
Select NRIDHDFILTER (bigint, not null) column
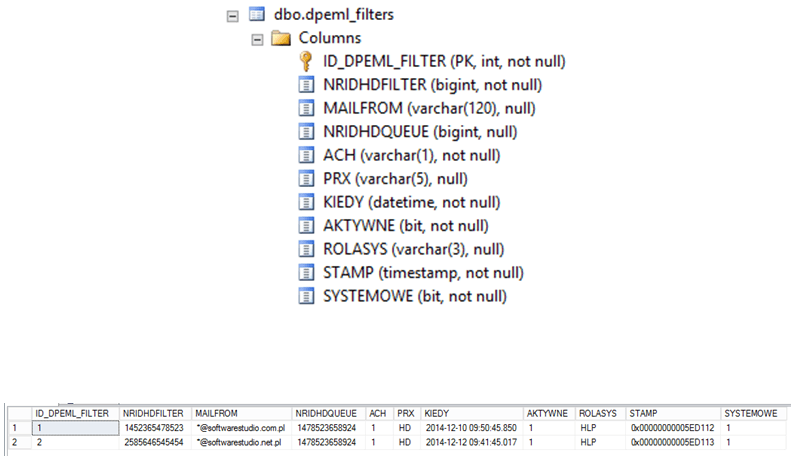tap(433, 85)
